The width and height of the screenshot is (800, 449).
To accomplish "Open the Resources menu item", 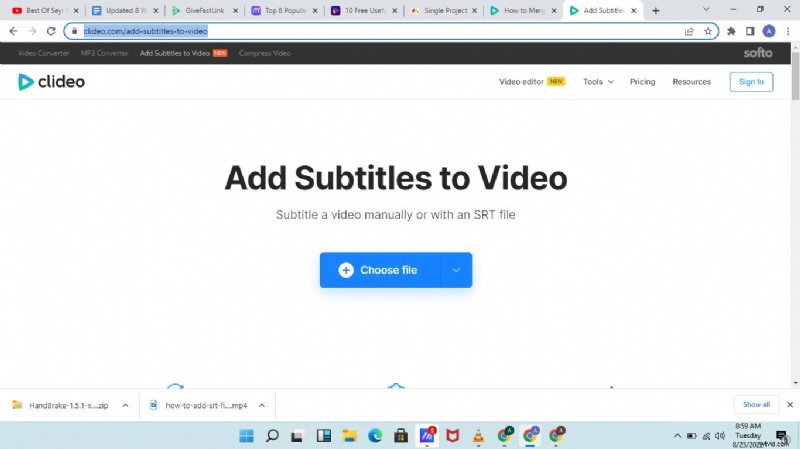I will (691, 82).
